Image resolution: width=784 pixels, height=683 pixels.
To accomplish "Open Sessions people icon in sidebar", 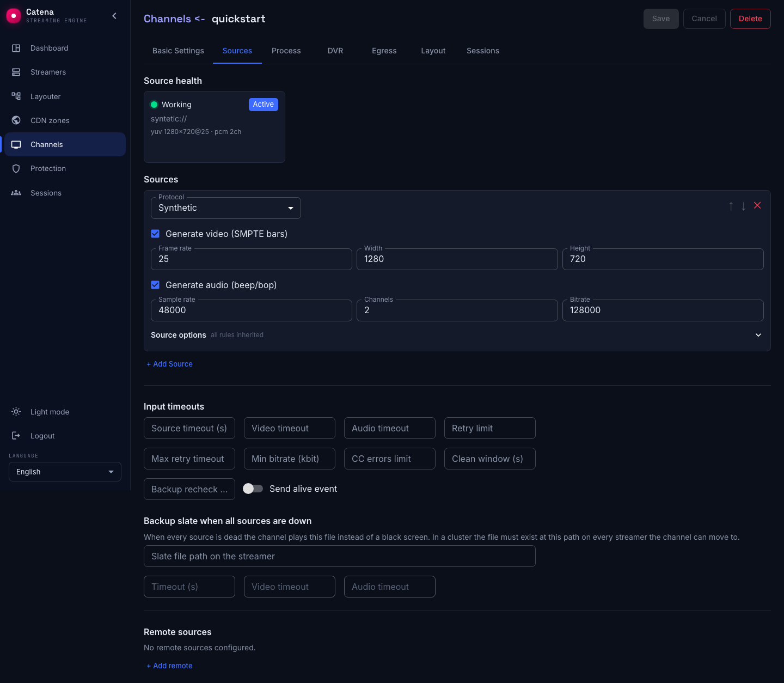I will click(x=16, y=193).
